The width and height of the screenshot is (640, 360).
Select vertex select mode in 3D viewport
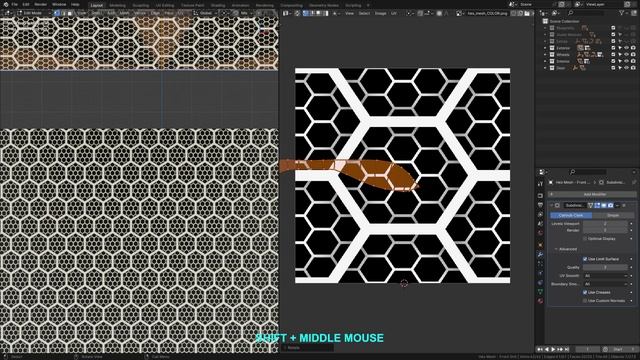tap(56, 13)
